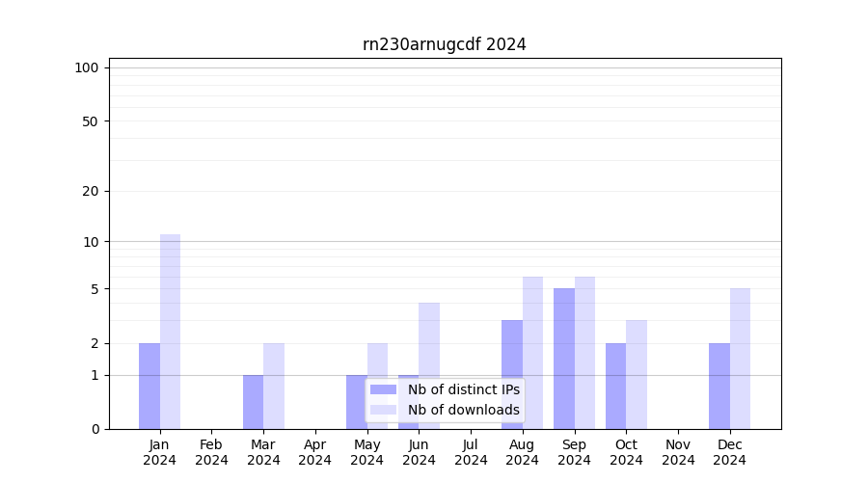The height and width of the screenshot is (482, 868).
Task: Select the March downloads bar
Action: click(x=274, y=386)
